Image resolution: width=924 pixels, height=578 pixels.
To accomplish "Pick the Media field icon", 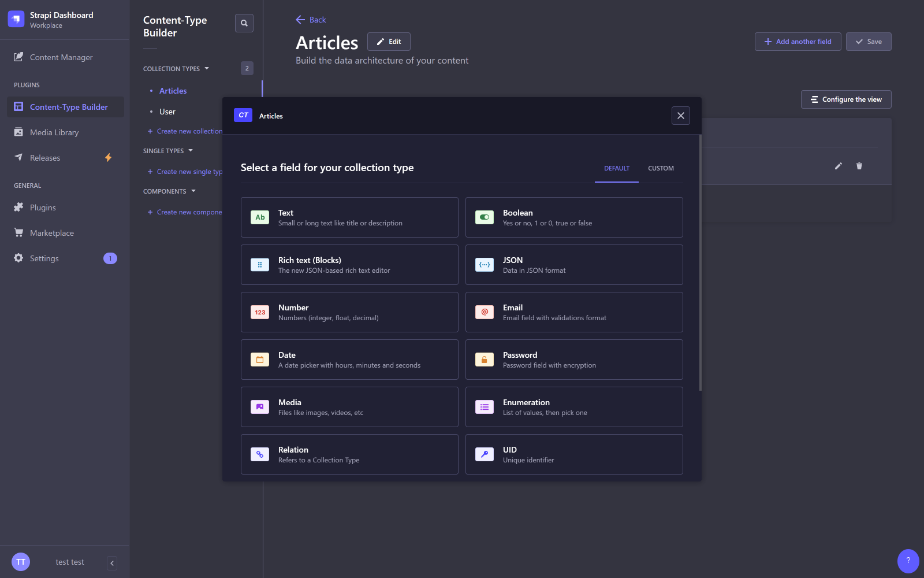I will click(260, 407).
